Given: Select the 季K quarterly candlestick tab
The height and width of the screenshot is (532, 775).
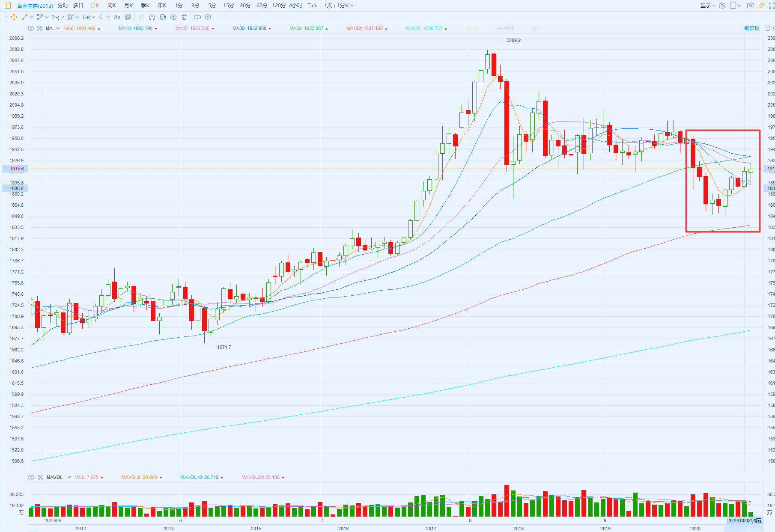Looking at the screenshot, I should pos(145,6).
